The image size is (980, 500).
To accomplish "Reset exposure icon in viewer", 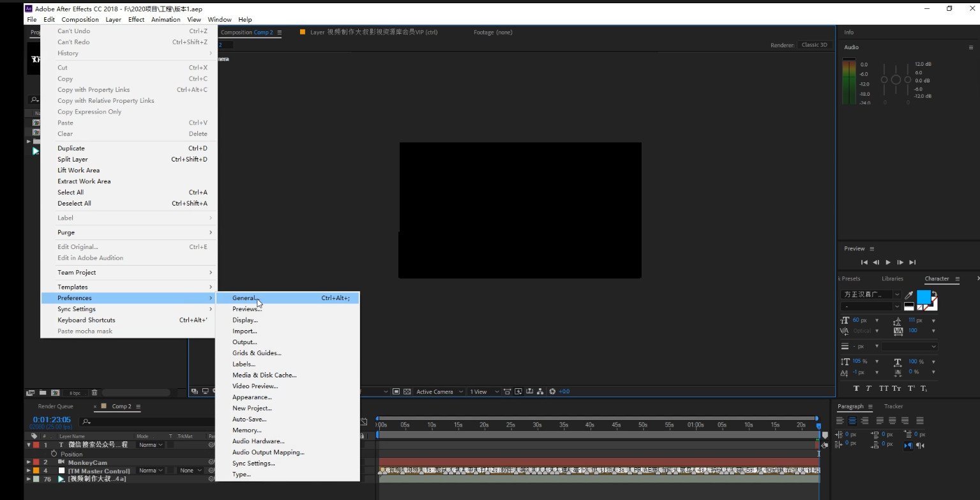I will coord(553,391).
